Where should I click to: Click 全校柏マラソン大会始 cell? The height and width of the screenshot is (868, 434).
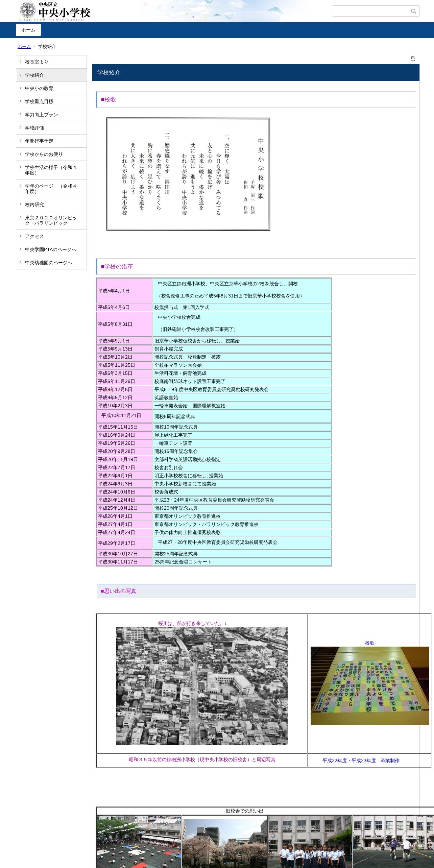[x=242, y=365]
